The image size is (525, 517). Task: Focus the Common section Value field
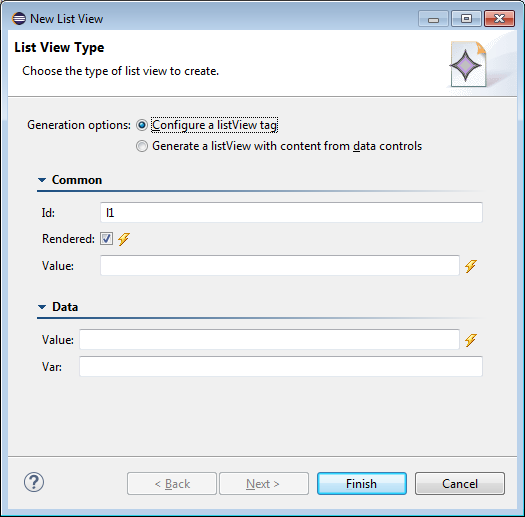(280, 266)
